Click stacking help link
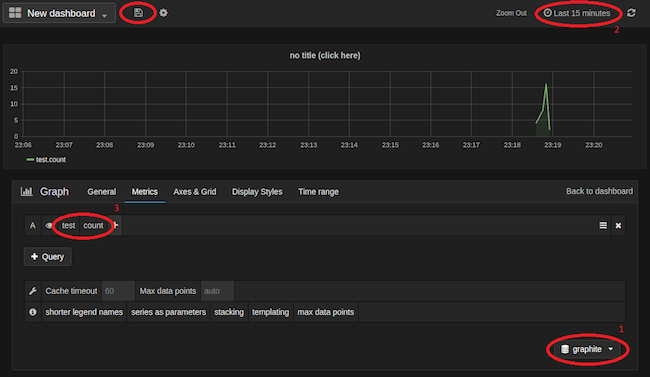Image resolution: width=650 pixels, height=377 pixels. tap(229, 312)
